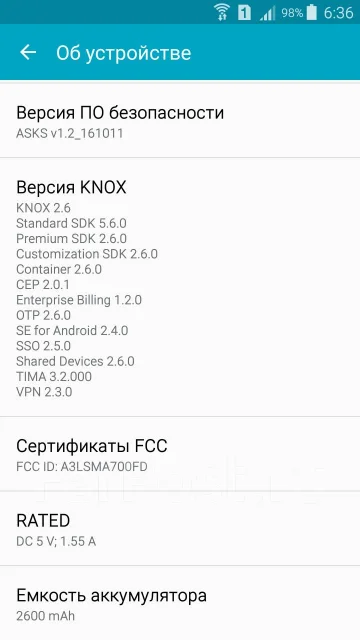Select the RATED list item

[x=180, y=529]
